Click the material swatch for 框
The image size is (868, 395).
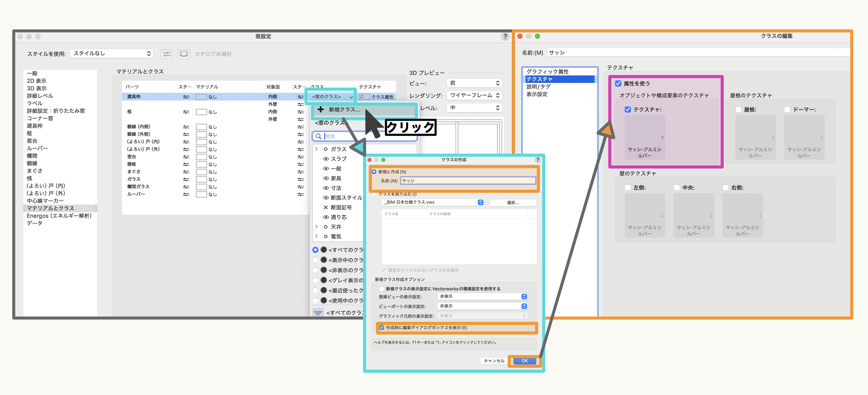tap(201, 112)
